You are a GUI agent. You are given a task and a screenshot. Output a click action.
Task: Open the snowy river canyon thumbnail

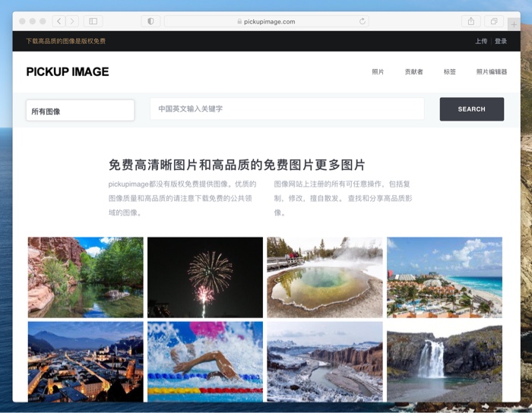[x=325, y=361]
